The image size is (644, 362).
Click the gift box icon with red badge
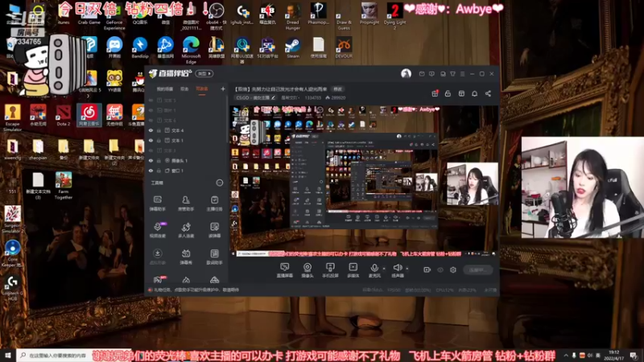(x=435, y=93)
